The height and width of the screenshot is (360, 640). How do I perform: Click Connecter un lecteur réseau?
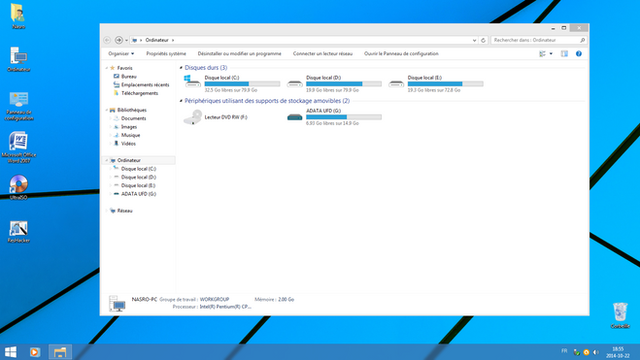[x=322, y=54]
